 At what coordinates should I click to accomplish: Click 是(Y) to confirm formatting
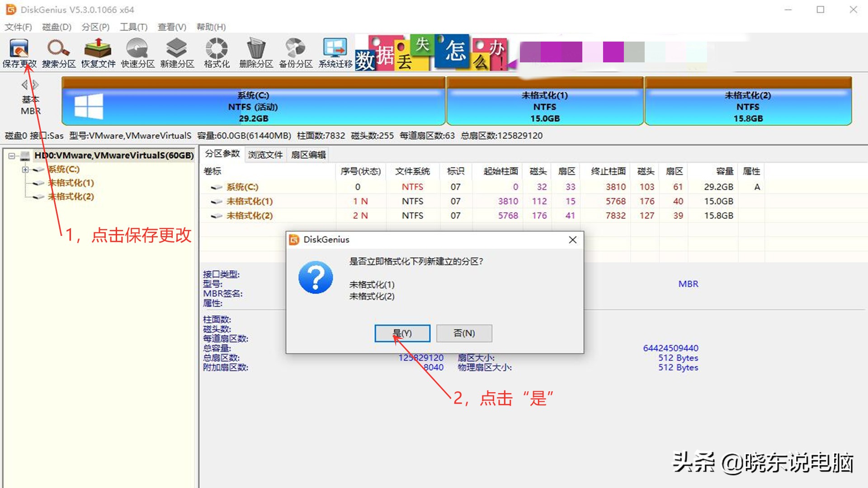[x=401, y=333]
